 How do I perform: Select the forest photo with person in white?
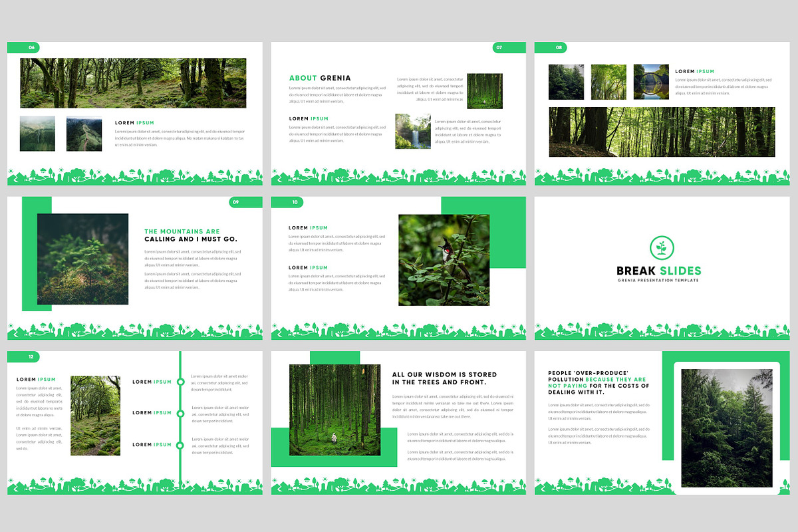pyautogui.click(x=335, y=410)
